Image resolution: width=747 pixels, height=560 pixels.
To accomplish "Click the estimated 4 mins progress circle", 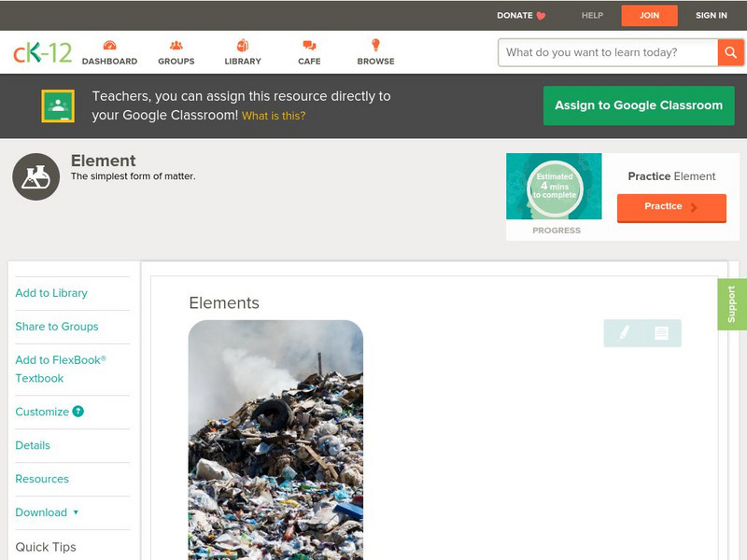I will click(555, 188).
